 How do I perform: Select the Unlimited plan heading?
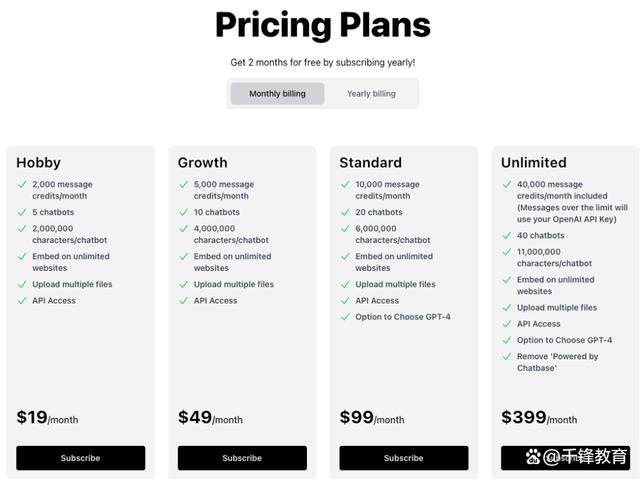[x=533, y=162]
